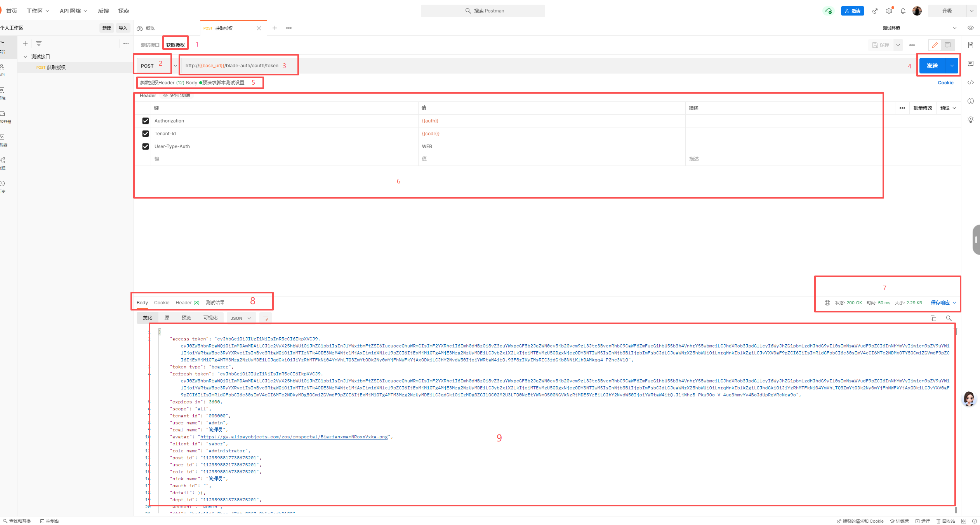
Task: Copy response with the copy icon
Action: (933, 318)
